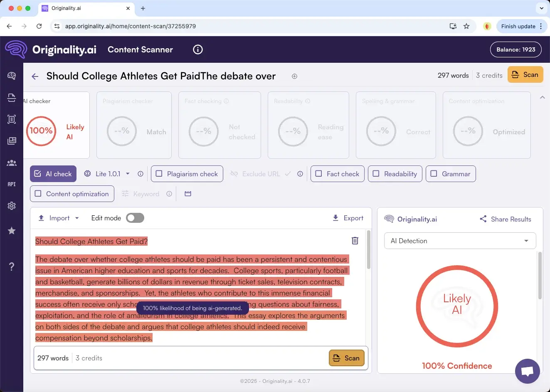Select the Readability result card
550x392 pixels.
(308, 125)
